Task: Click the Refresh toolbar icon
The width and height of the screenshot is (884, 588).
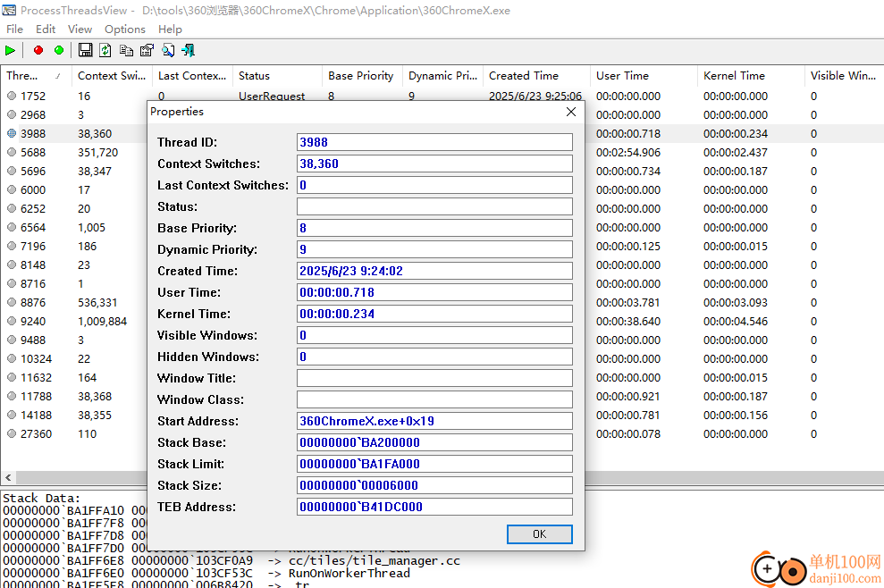Action: (x=105, y=50)
